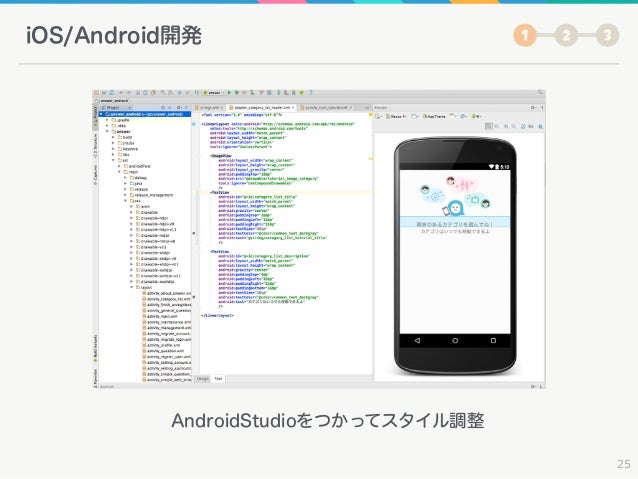Image resolution: width=638 pixels, height=479 pixels.
Task: Select activity_question.xml in the layout folder
Action: (165, 351)
